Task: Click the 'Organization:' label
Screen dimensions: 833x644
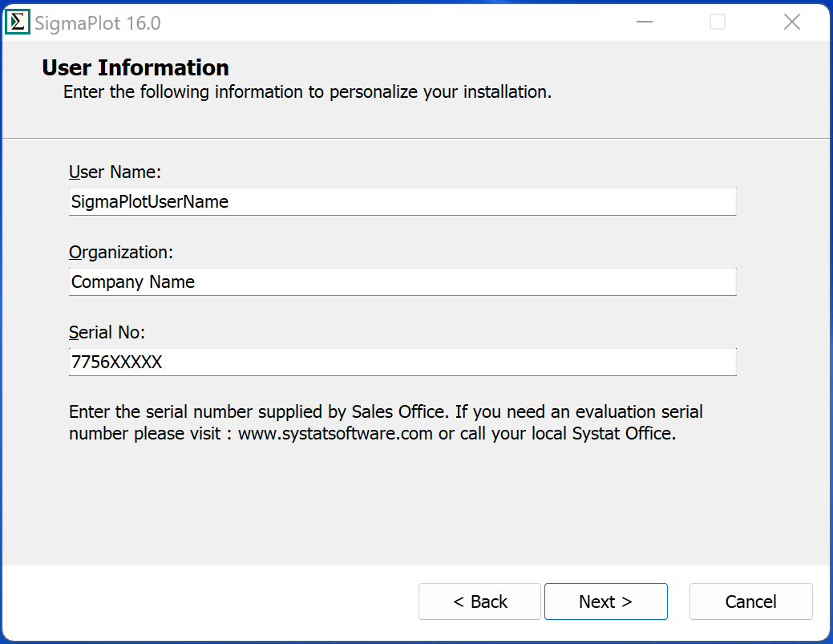Action: pyautogui.click(x=121, y=253)
